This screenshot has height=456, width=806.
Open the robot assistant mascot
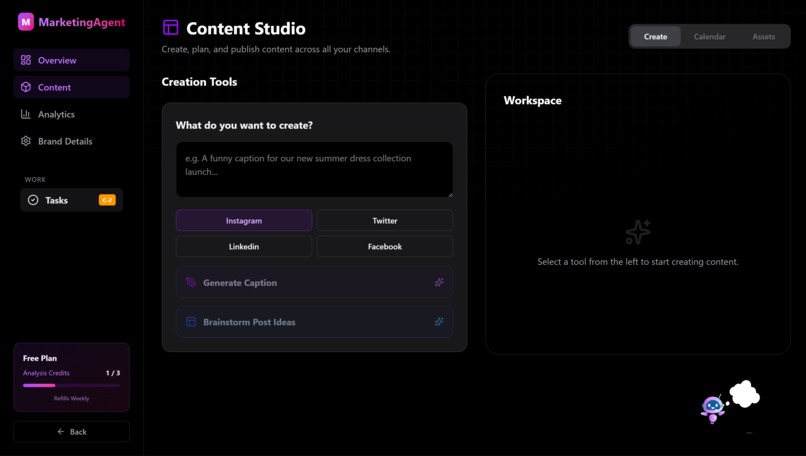pos(712,409)
